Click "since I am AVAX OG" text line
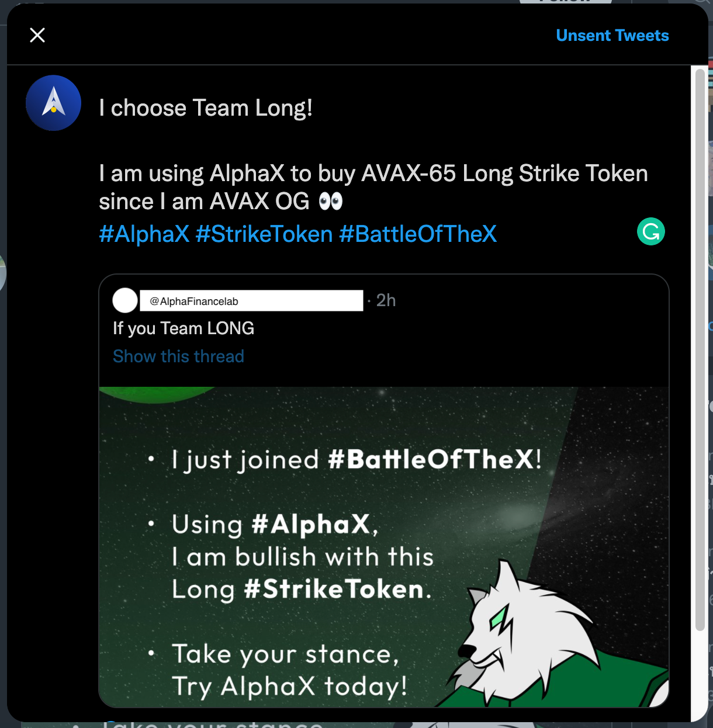Viewport: 713px width, 728px height. [204, 202]
